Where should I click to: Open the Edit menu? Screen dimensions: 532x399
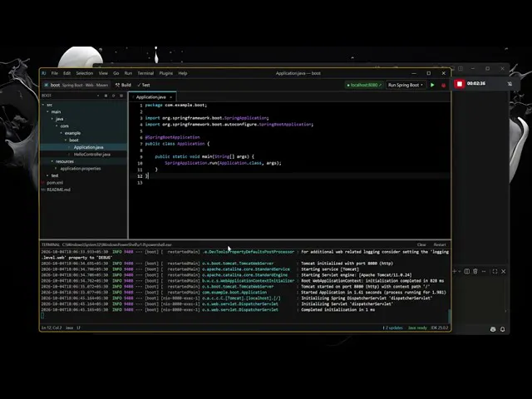click(x=66, y=73)
